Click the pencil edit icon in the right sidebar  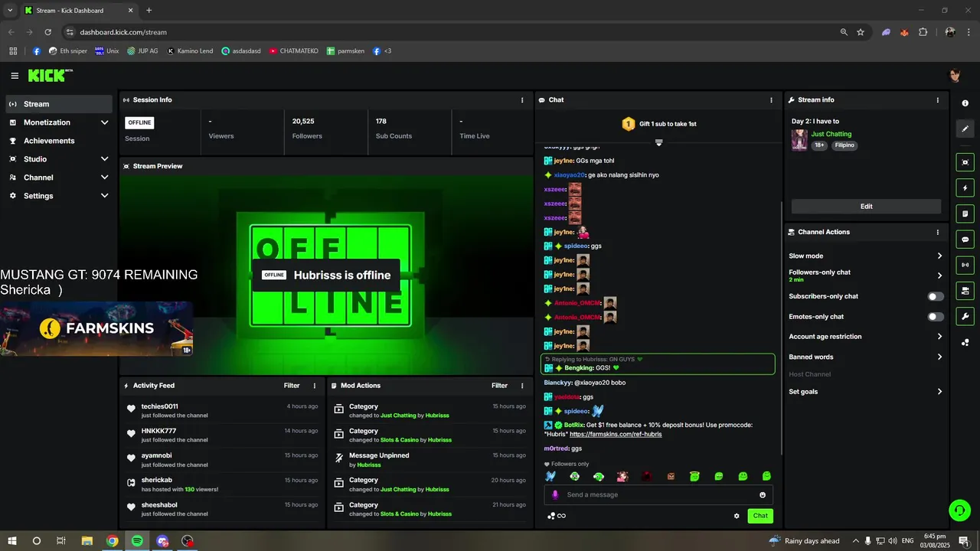[965, 129]
